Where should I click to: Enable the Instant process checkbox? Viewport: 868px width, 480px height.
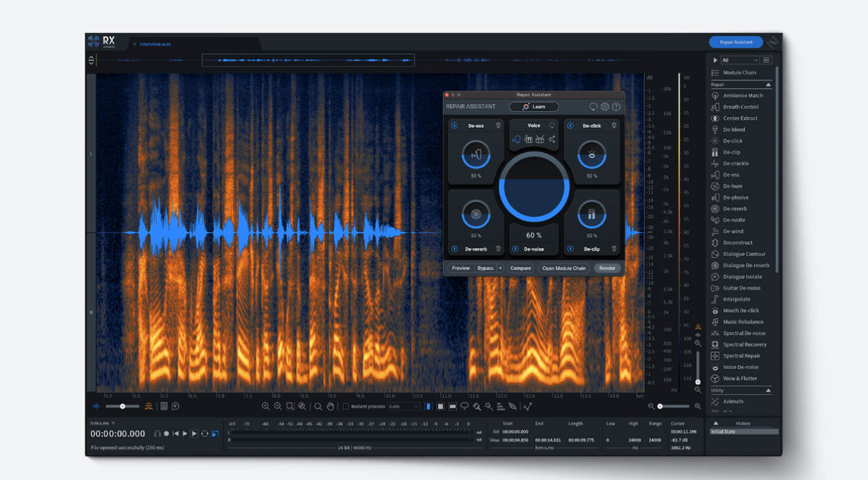coord(346,406)
